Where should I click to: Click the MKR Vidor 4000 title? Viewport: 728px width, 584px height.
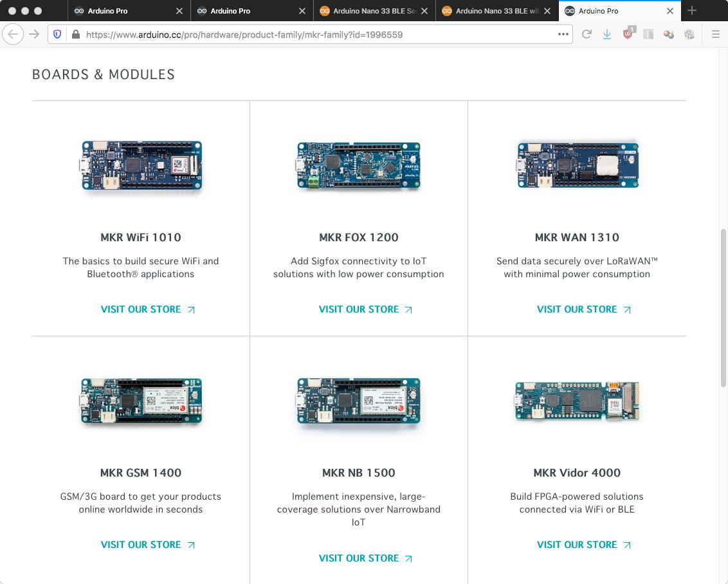pos(577,473)
